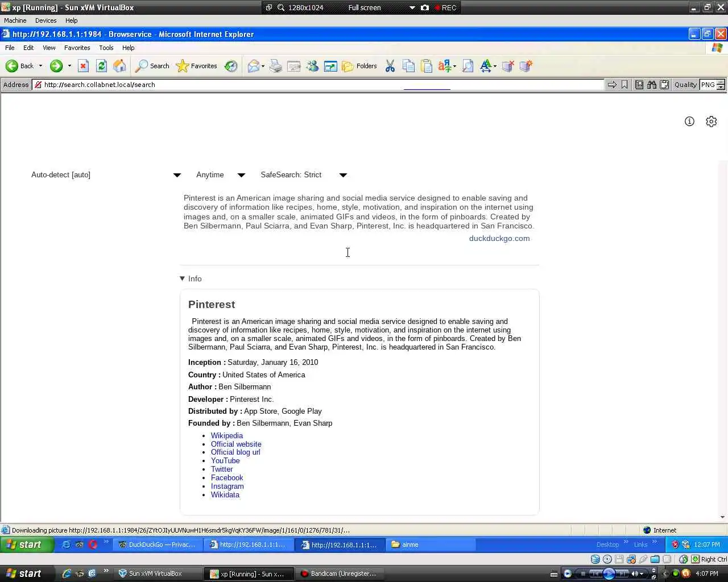Image resolution: width=728 pixels, height=582 pixels.
Task: Open the Instagram link
Action: click(x=227, y=487)
